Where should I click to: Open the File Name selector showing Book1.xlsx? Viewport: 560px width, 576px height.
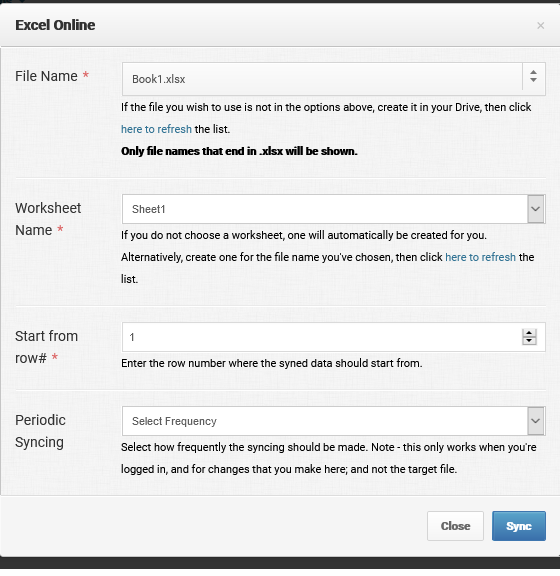coord(334,79)
